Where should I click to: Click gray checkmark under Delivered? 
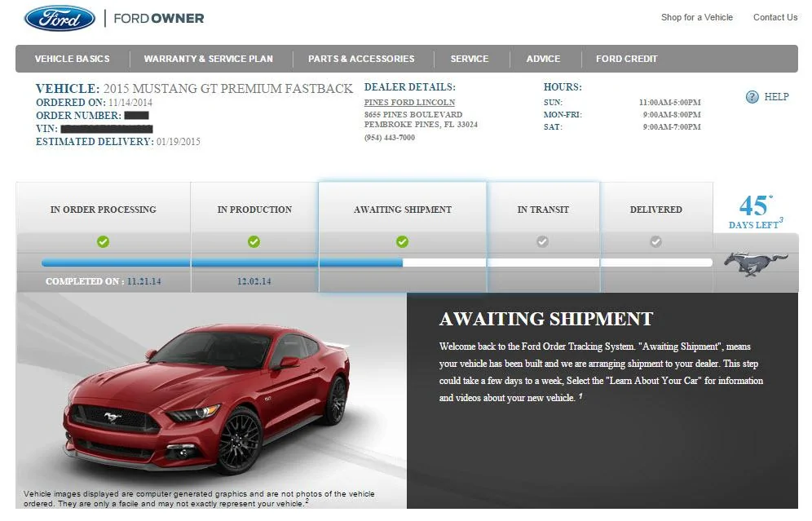tap(655, 242)
